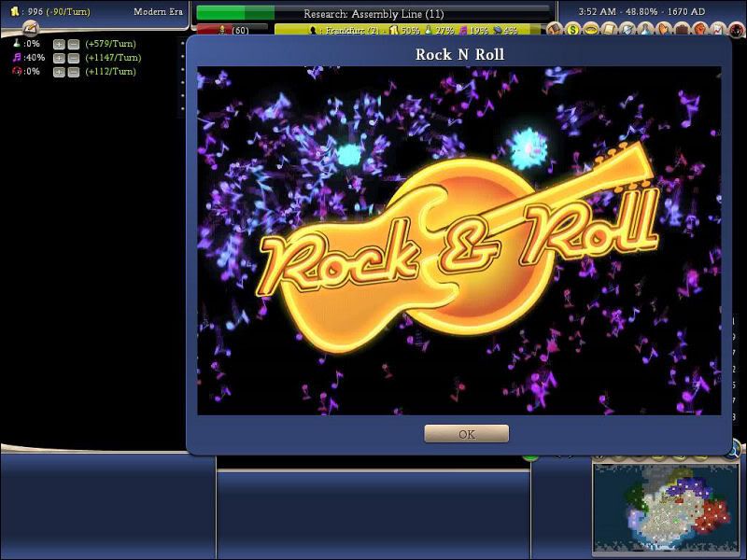Open the event log notepad icon
This screenshot has height=560, width=747.
click(31, 29)
